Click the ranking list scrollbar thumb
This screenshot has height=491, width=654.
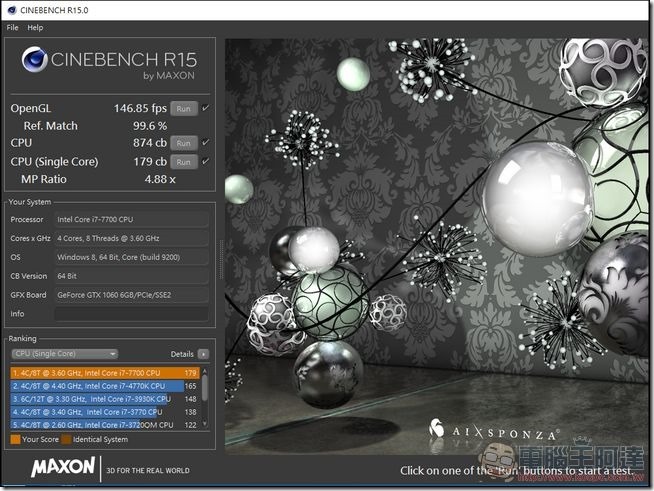point(205,388)
